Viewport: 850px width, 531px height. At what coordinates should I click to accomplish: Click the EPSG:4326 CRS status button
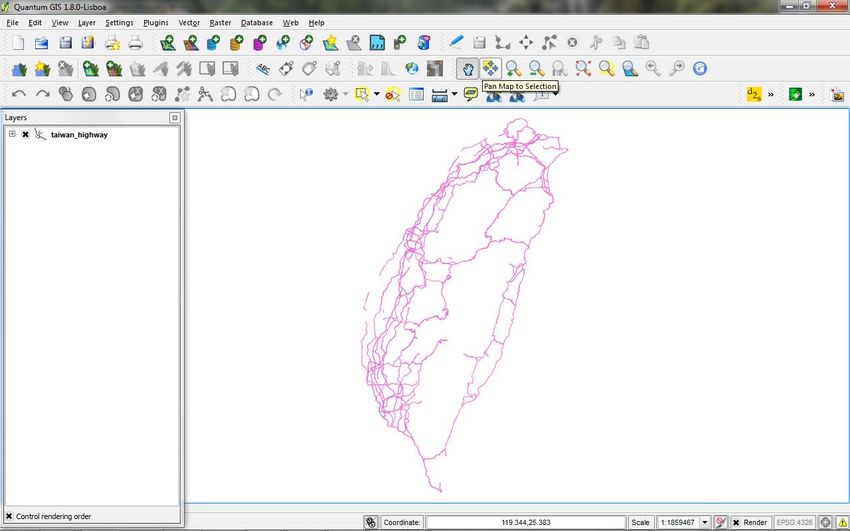pos(795,522)
